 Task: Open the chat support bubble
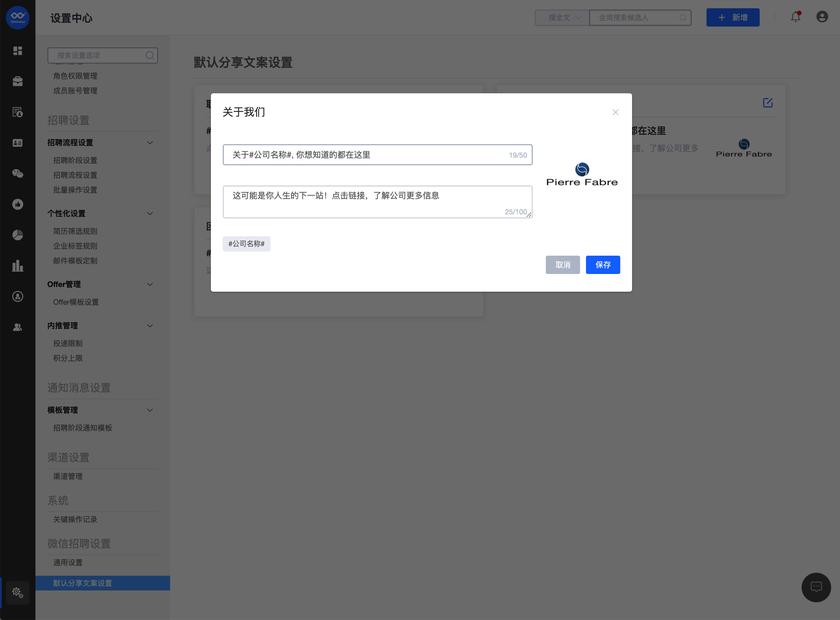pos(816,587)
